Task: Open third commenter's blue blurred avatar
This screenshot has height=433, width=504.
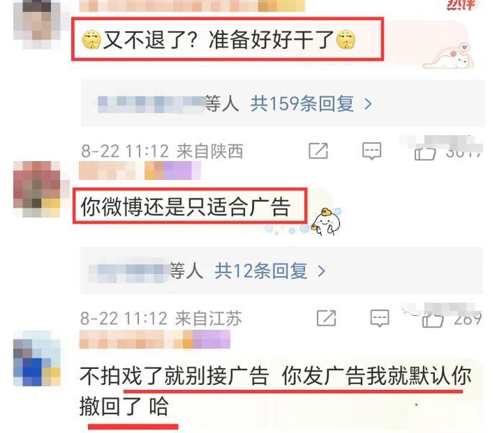Action: click(x=37, y=358)
